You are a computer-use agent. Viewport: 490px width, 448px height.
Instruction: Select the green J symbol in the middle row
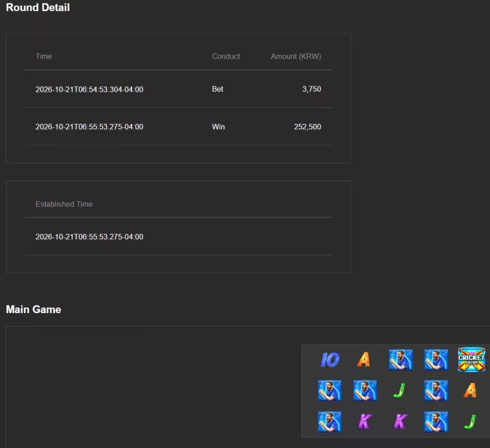point(399,390)
